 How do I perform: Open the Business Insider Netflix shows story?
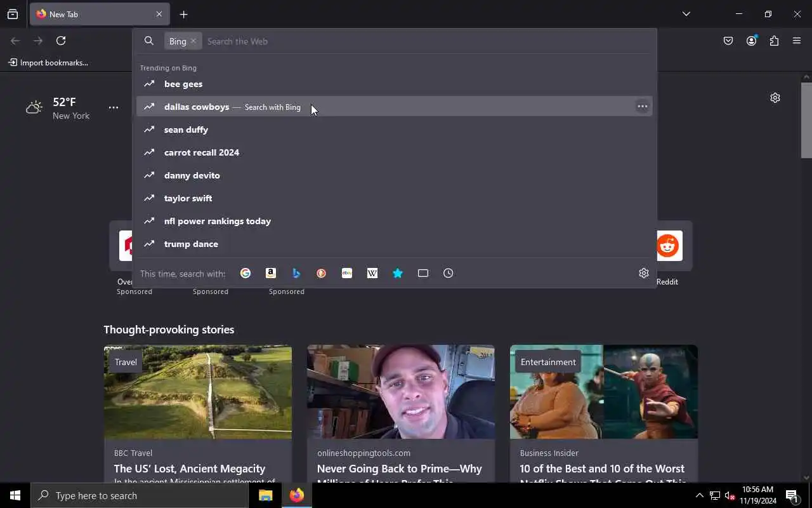pyautogui.click(x=604, y=414)
